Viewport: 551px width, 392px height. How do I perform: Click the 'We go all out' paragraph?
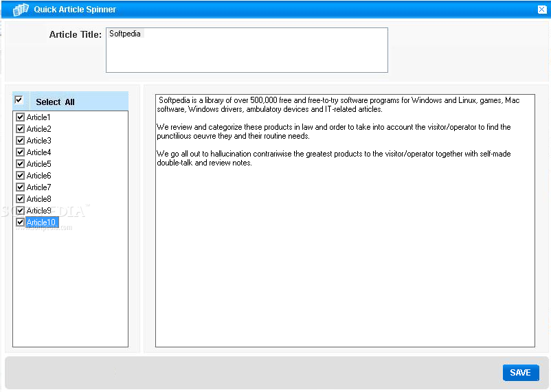333,158
